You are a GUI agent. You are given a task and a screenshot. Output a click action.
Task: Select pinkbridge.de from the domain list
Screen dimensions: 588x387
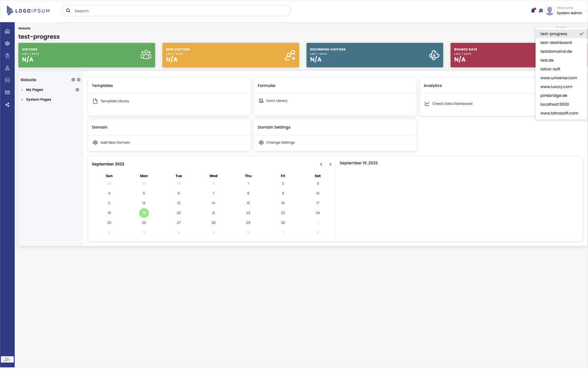[554, 96]
